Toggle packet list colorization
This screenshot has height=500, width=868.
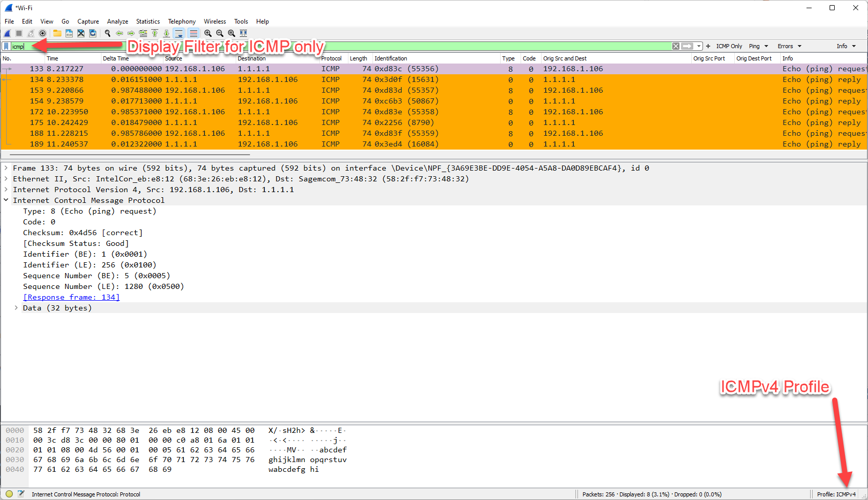click(193, 33)
